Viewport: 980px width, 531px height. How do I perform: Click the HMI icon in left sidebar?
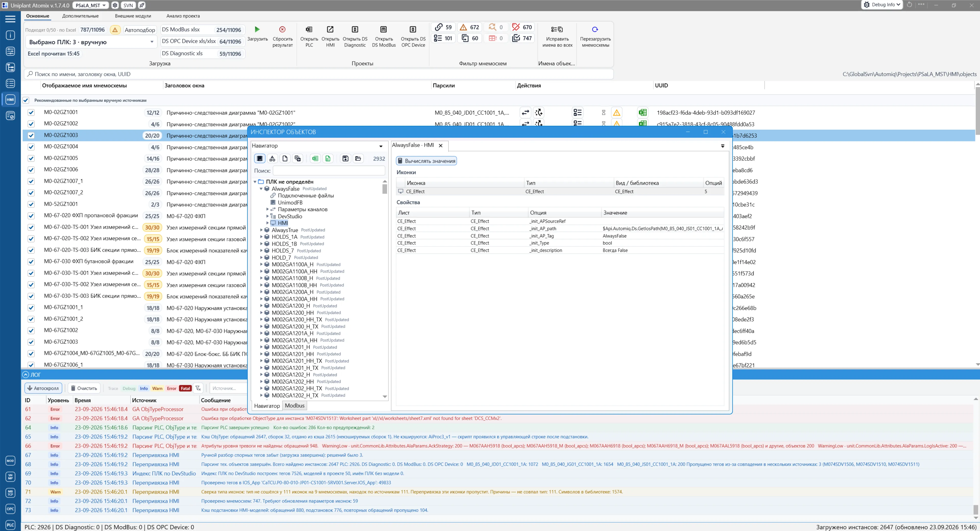pyautogui.click(x=10, y=100)
